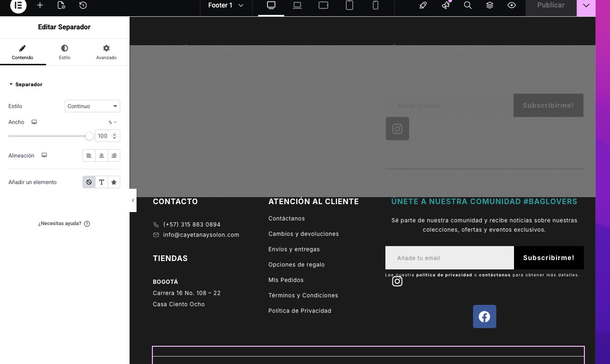Switch to mobile portrait view icon
The height and width of the screenshot is (364, 610).
click(376, 6)
